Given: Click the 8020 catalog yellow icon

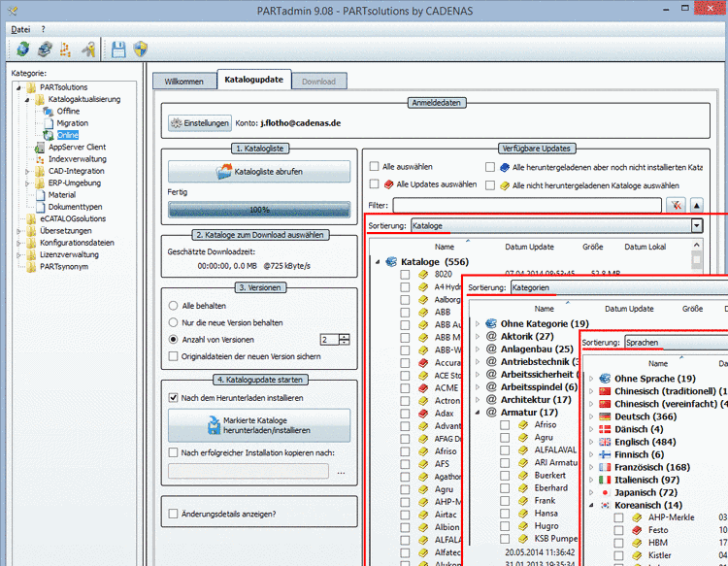Looking at the screenshot, I should tap(423, 275).
